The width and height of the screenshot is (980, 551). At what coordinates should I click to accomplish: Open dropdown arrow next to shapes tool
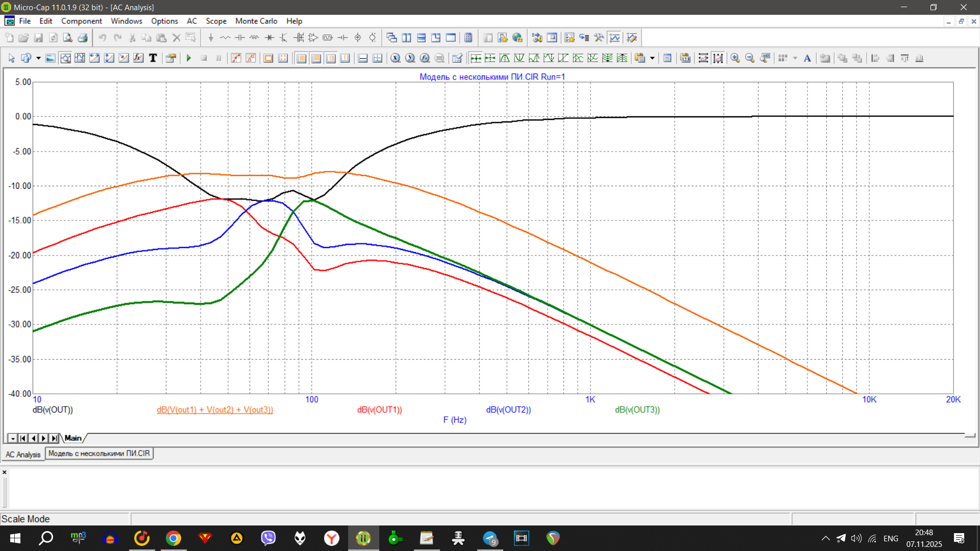38,58
